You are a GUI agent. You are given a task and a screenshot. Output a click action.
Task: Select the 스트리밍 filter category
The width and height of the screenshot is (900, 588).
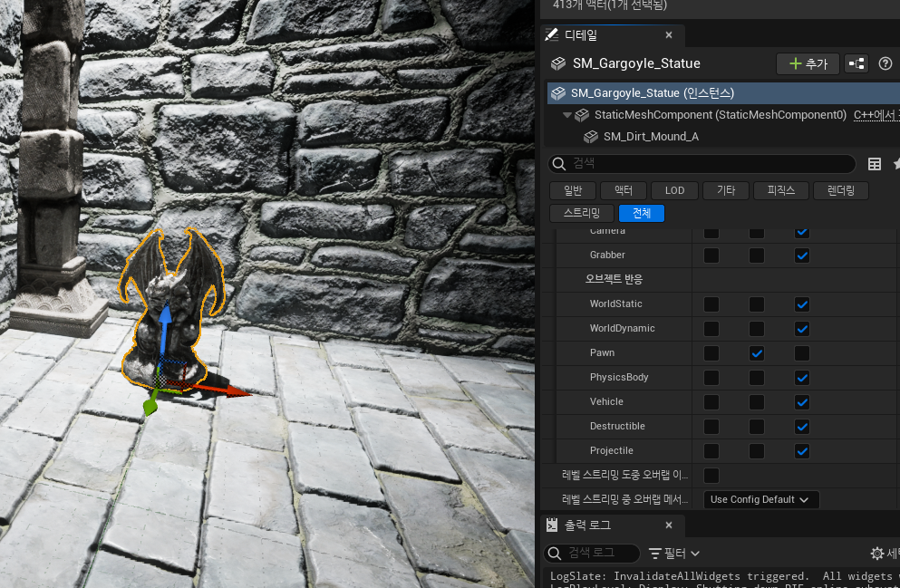pyautogui.click(x=582, y=214)
